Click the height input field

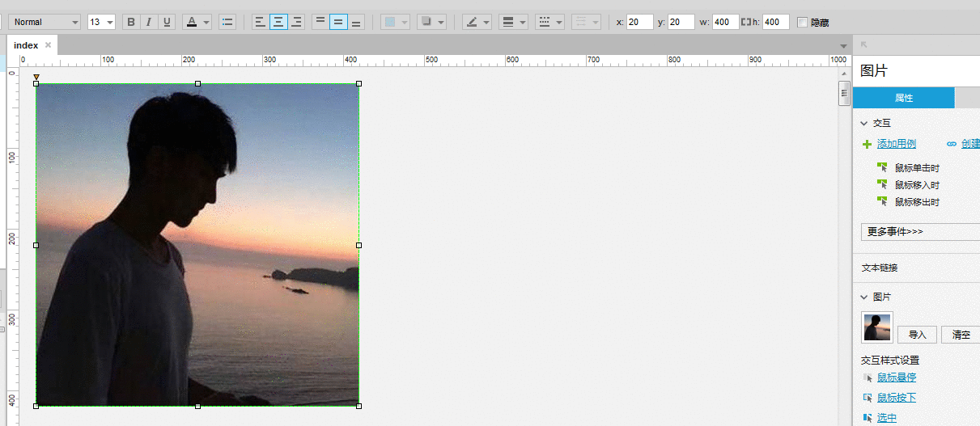click(775, 22)
